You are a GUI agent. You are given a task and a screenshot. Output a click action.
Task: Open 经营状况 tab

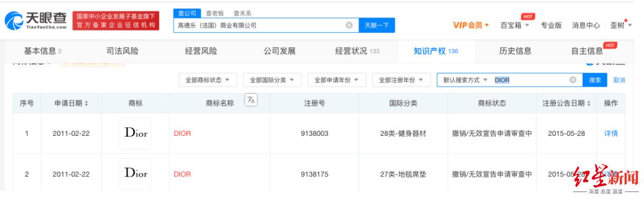[357, 51]
